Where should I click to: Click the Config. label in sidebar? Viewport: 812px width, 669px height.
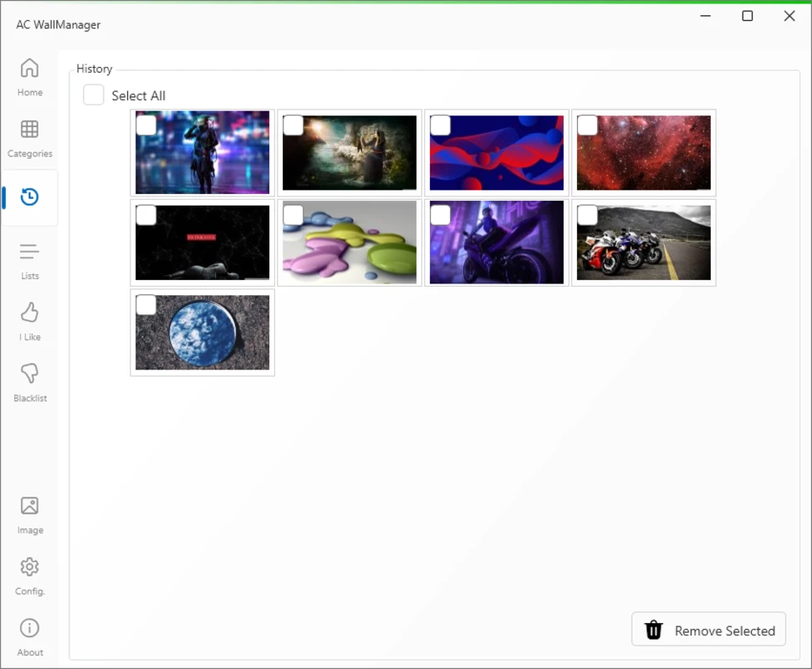[30, 591]
